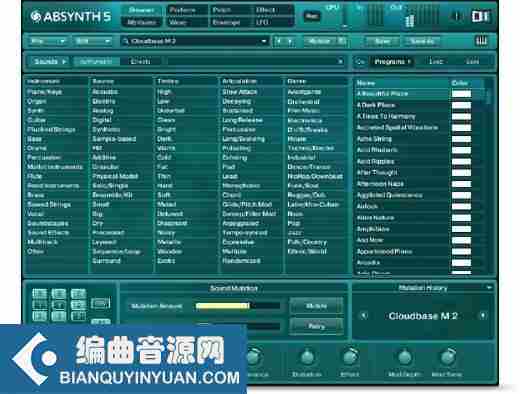Select the Effects filter tab
The image size is (520, 394).
[x=141, y=62]
